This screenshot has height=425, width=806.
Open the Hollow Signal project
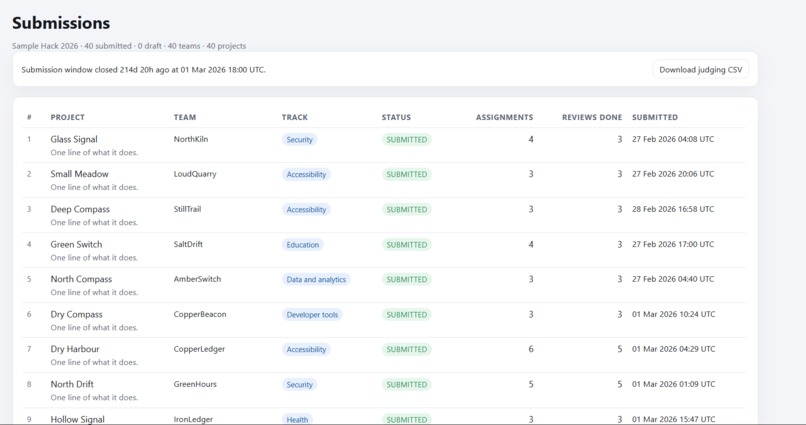pyautogui.click(x=77, y=419)
